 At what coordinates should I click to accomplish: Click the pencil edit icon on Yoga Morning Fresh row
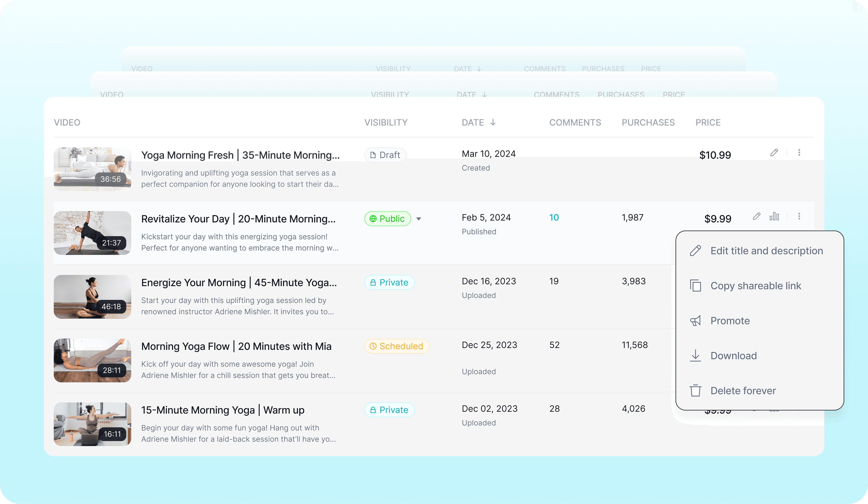[774, 153]
